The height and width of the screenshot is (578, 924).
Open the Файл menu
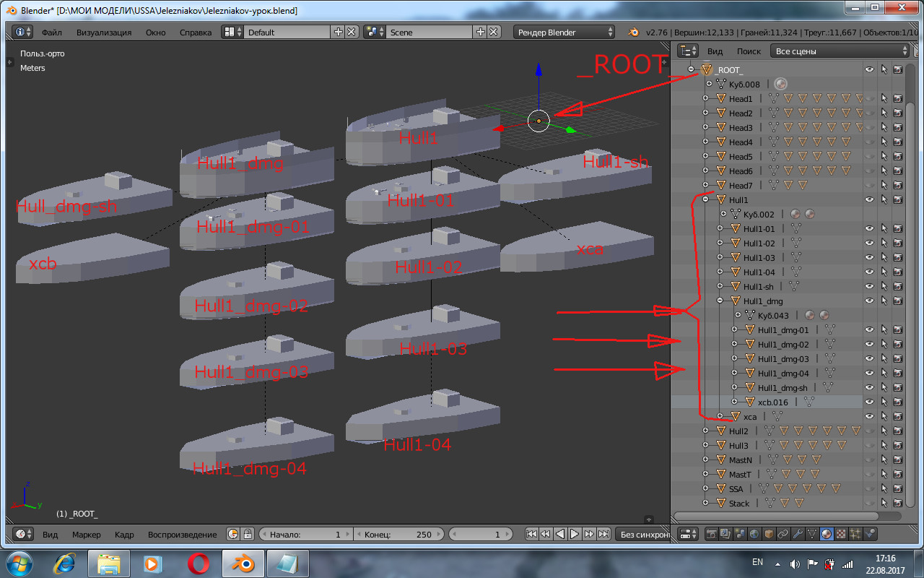click(51, 33)
